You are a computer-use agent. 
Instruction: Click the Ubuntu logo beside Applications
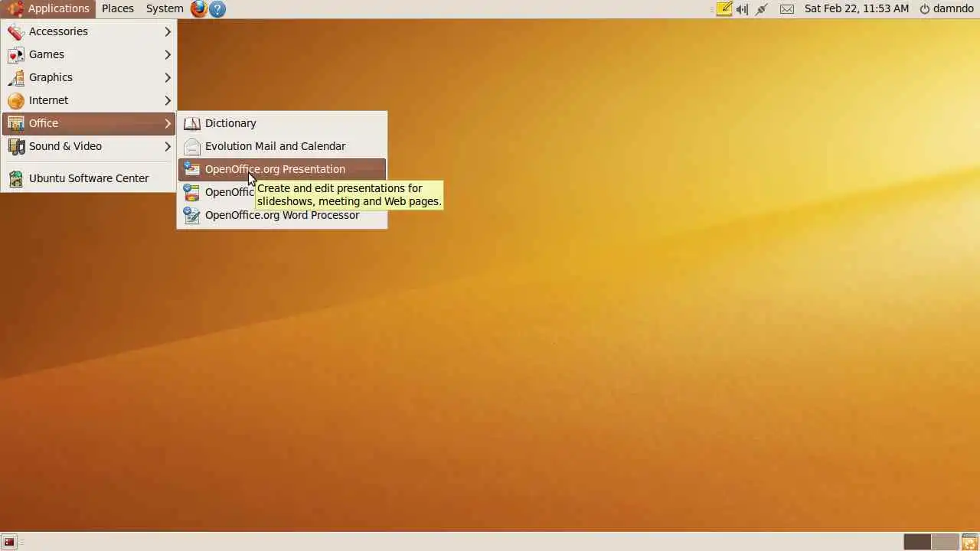pyautogui.click(x=15, y=8)
